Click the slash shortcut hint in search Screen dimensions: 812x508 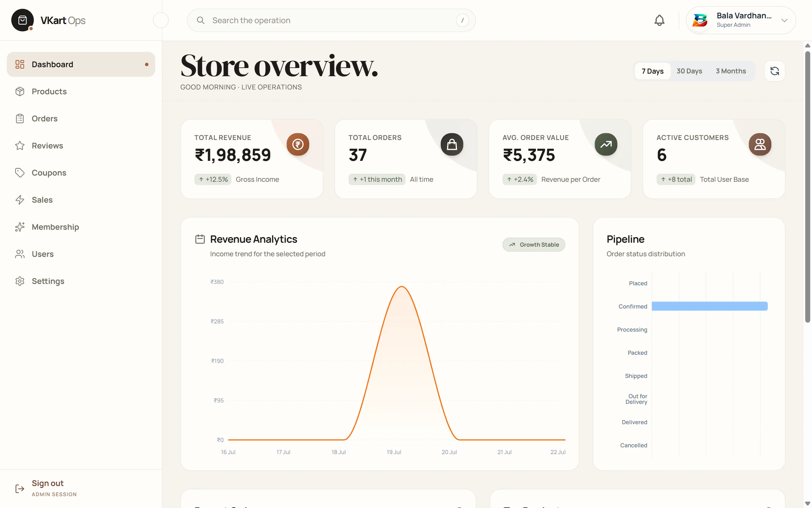(x=462, y=20)
